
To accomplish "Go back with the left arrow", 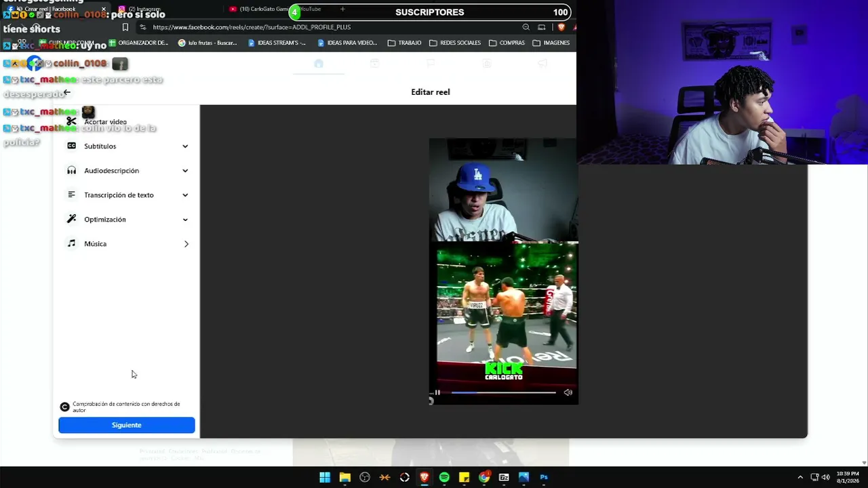I will pos(66,92).
